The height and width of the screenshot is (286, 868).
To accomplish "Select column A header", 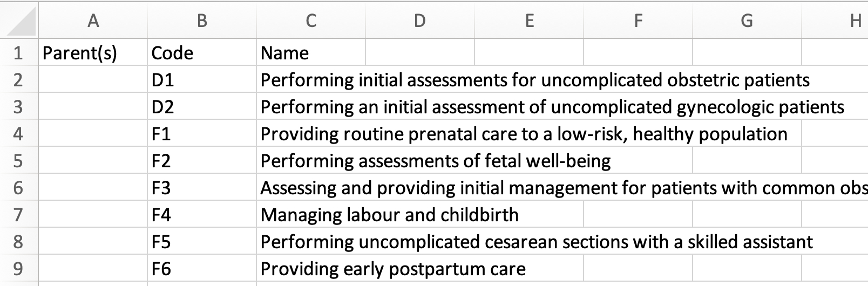I will 93,21.
